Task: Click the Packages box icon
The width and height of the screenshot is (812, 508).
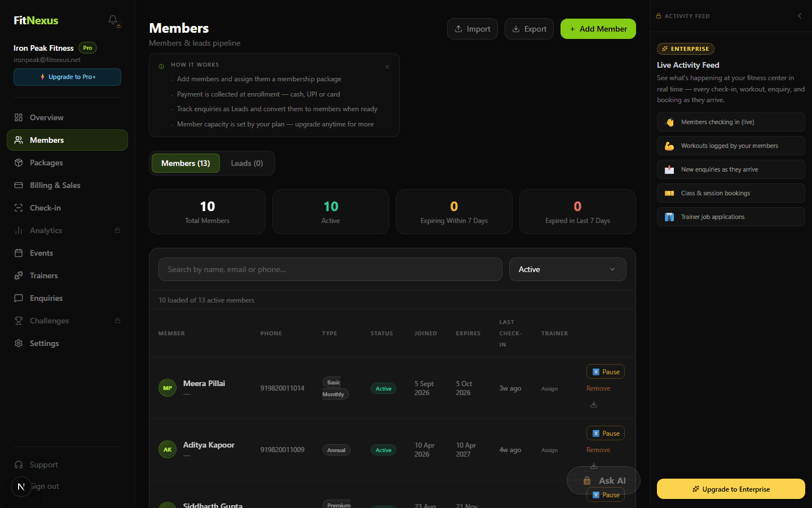Action: click(x=19, y=163)
